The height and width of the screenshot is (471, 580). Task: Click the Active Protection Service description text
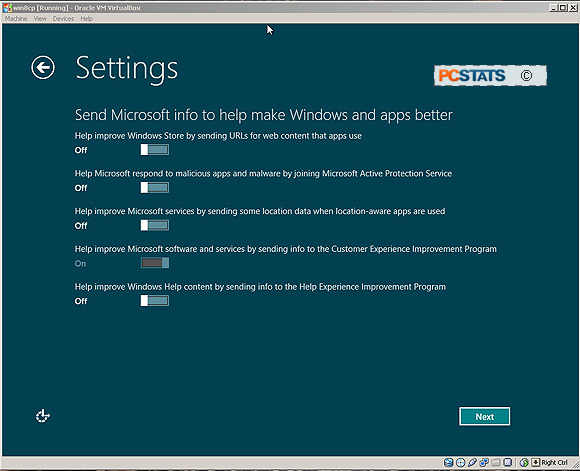coord(263,174)
